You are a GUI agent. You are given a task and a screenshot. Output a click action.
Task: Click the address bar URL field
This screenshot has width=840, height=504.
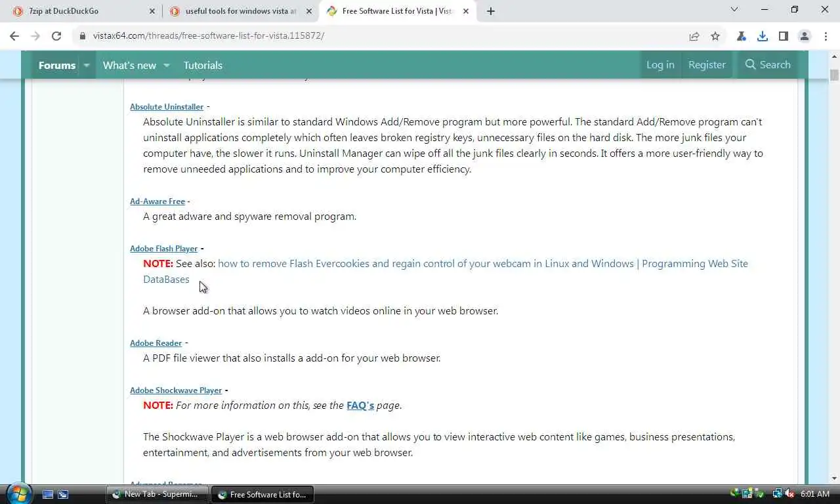(381, 36)
